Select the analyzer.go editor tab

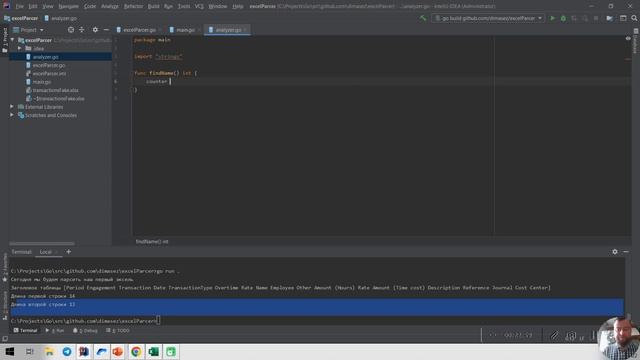(227, 30)
